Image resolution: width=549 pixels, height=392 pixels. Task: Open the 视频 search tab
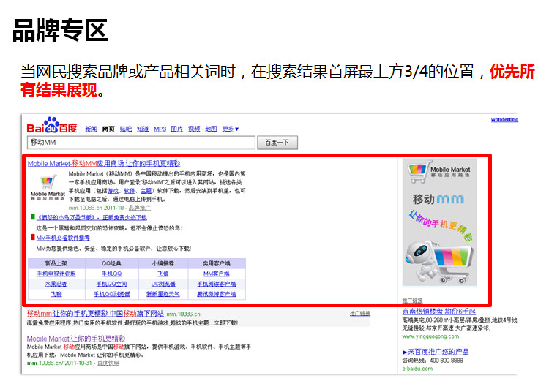pos(194,129)
